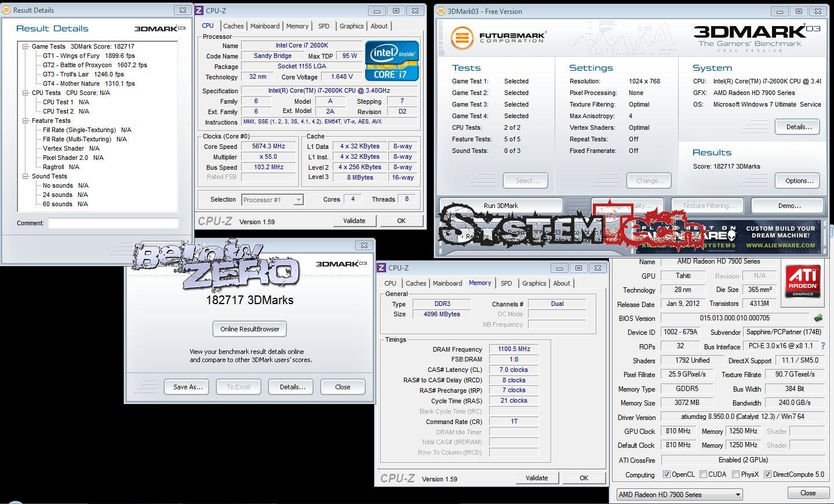Click Close in the 3DMark score popup
834x504 pixels.
pos(343,387)
